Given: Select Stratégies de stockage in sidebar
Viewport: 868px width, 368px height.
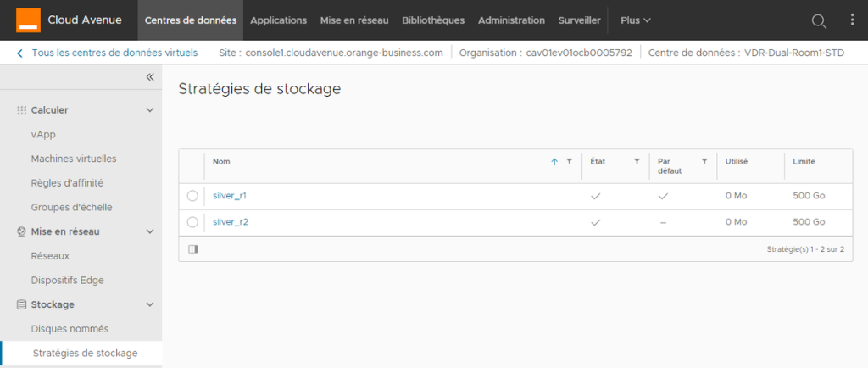Looking at the screenshot, I should point(86,353).
